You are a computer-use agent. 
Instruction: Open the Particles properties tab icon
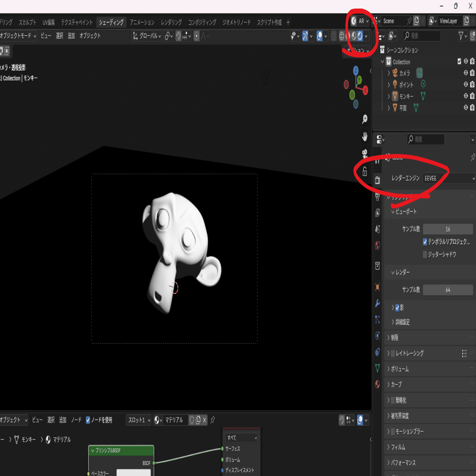tap(378, 319)
